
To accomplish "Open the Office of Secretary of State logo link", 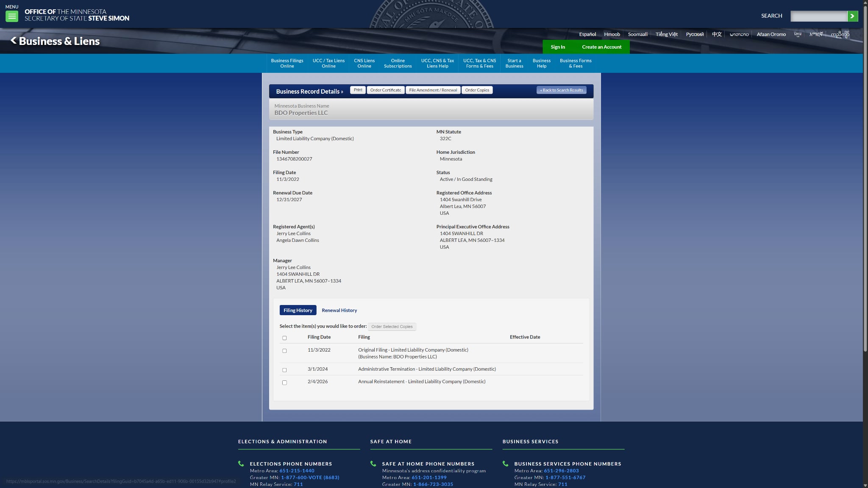I will click(x=77, y=15).
